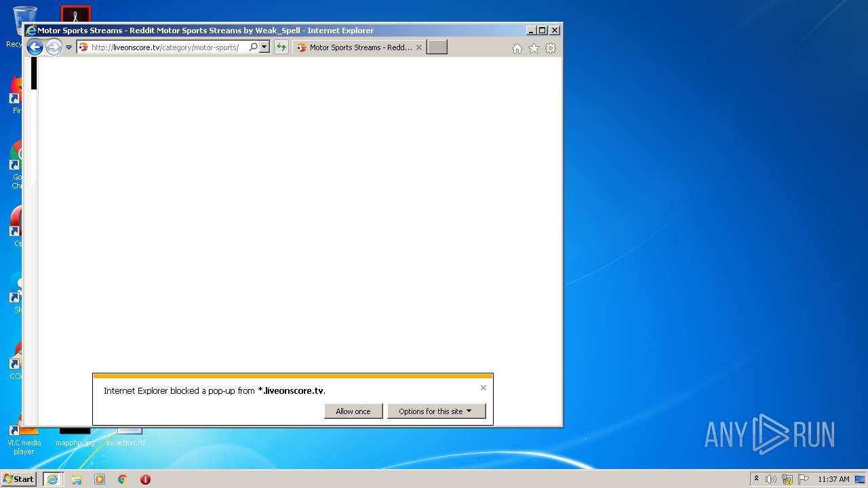Viewport: 868px width, 488px height.
Task: Click the search magnifier in address bar
Action: (253, 47)
